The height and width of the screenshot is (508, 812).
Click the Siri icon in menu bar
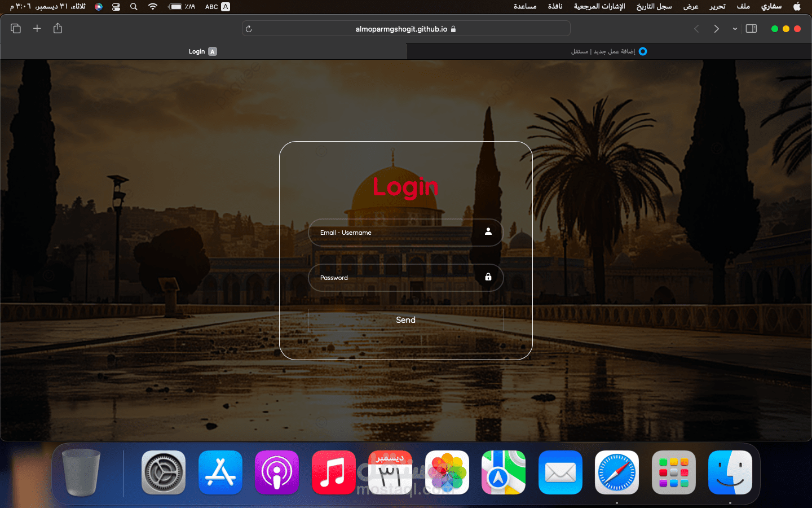coord(99,7)
